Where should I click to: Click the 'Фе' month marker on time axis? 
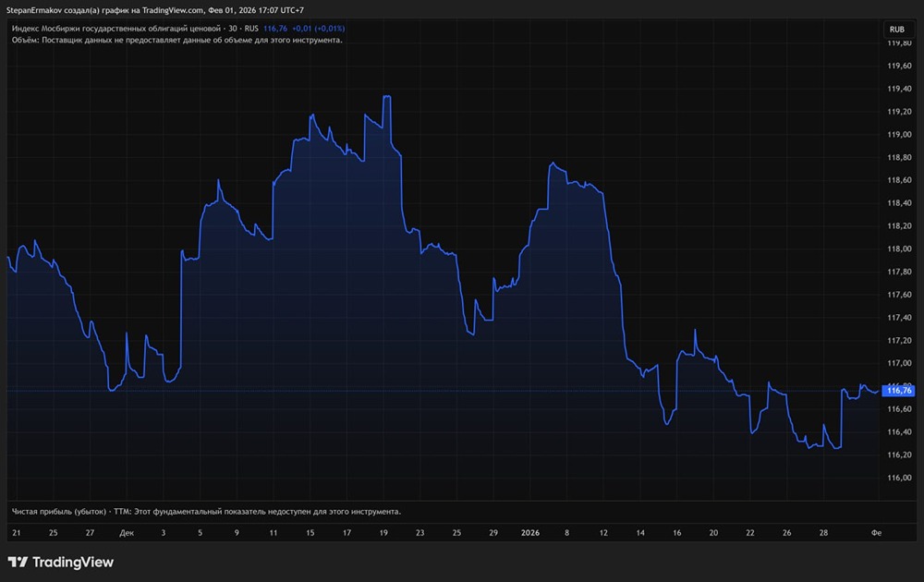click(x=875, y=533)
